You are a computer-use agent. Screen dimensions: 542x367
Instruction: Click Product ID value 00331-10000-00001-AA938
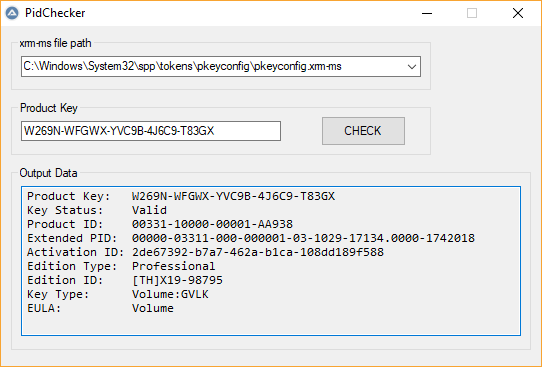point(212,224)
